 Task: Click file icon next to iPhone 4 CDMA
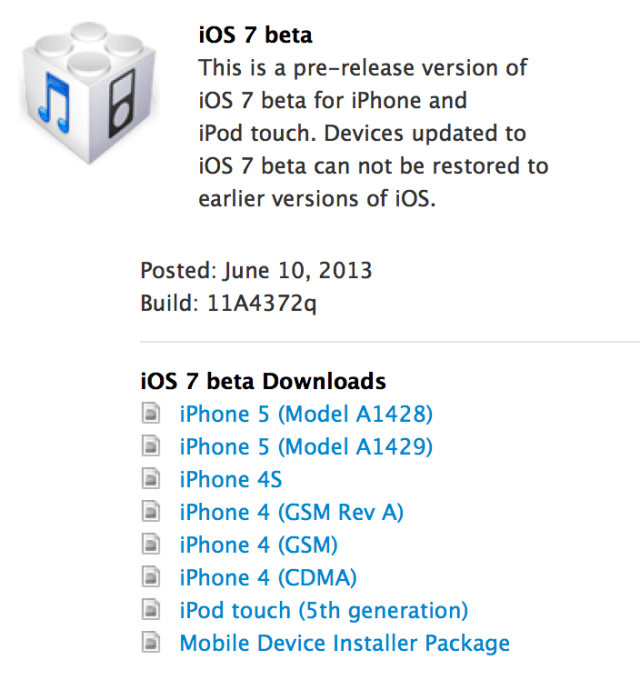pos(151,578)
